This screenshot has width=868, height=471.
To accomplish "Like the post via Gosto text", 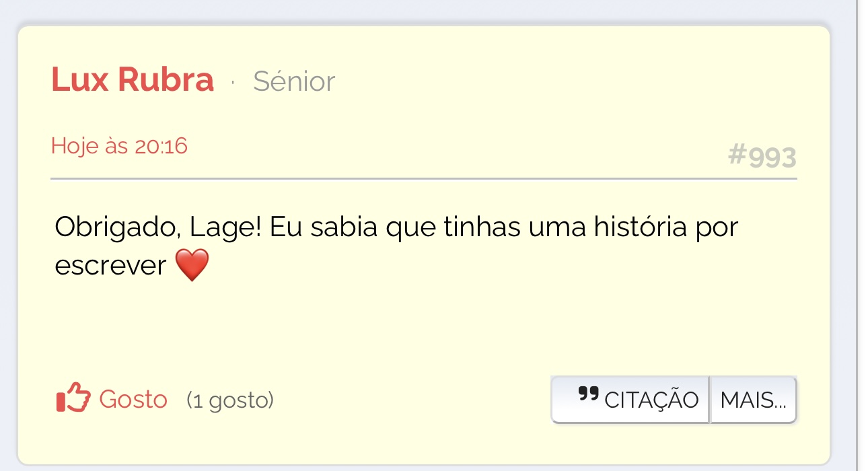I will [x=133, y=399].
